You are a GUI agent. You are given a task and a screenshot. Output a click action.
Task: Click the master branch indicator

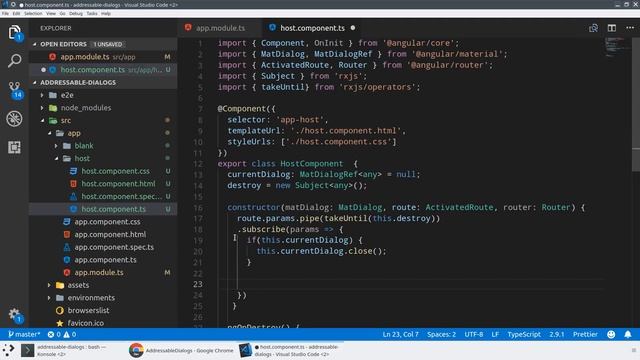pyautogui.click(x=24, y=334)
